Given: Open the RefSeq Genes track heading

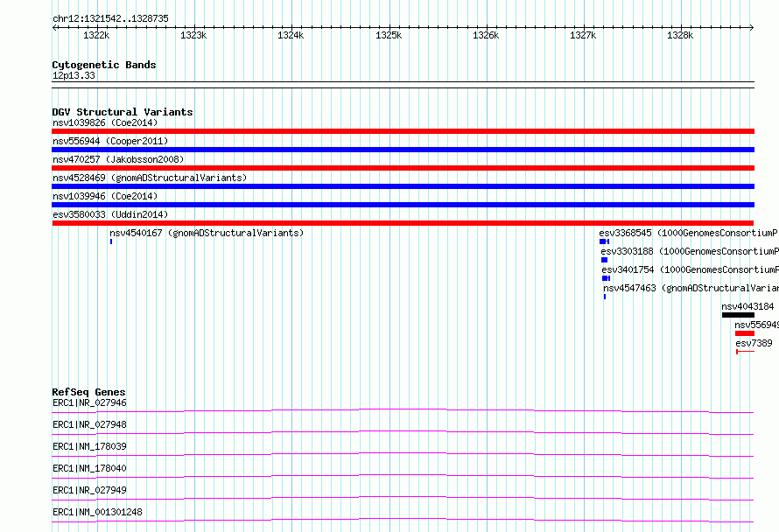Looking at the screenshot, I should point(88,392).
